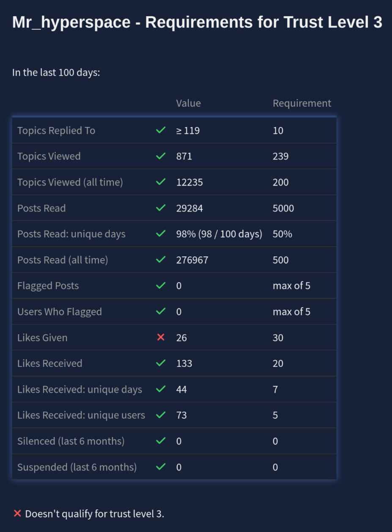The image size is (392, 532).
Task: Click the green checkmark beside Flagged Posts
Action: pos(160,285)
